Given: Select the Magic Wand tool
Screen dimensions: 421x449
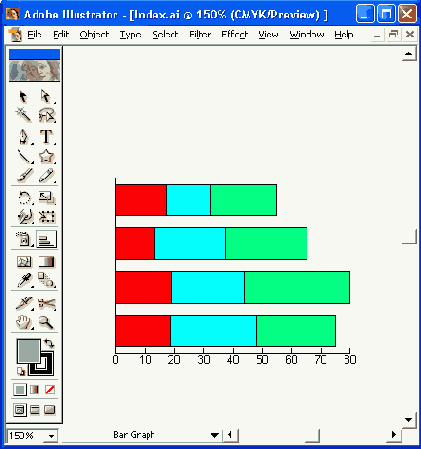Looking at the screenshot, I should (x=23, y=115).
